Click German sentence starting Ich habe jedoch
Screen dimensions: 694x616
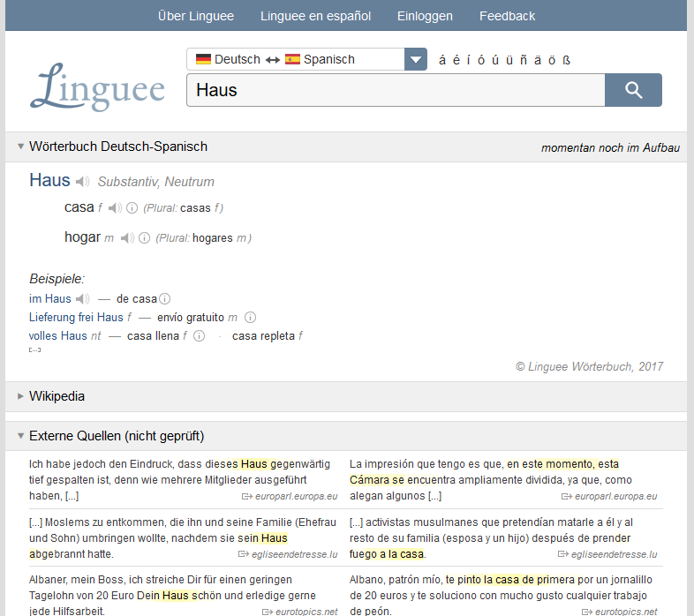click(x=180, y=480)
